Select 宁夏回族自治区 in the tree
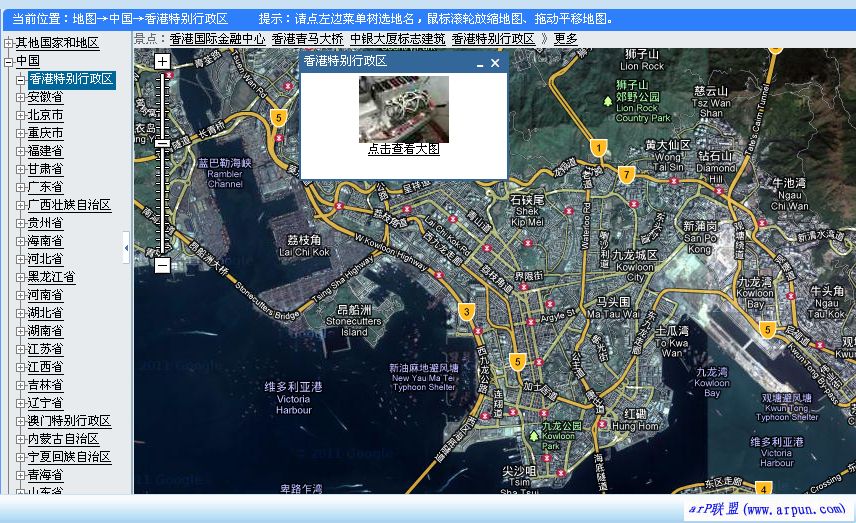856x523 pixels. pyautogui.click(x=69, y=457)
